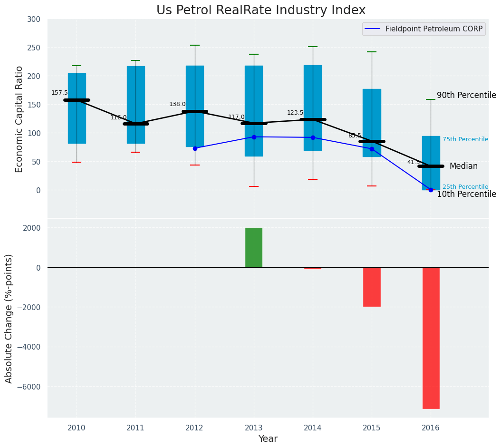
Task: Click the red 2015 change bar
Action: (372, 287)
